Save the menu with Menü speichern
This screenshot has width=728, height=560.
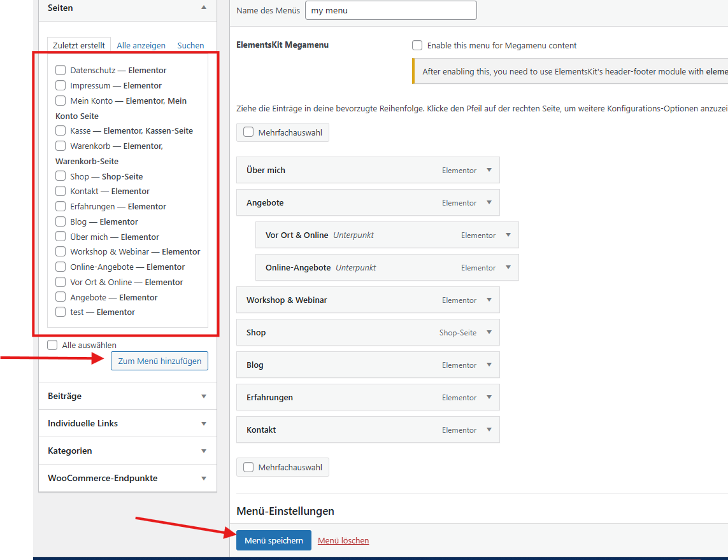(273, 540)
